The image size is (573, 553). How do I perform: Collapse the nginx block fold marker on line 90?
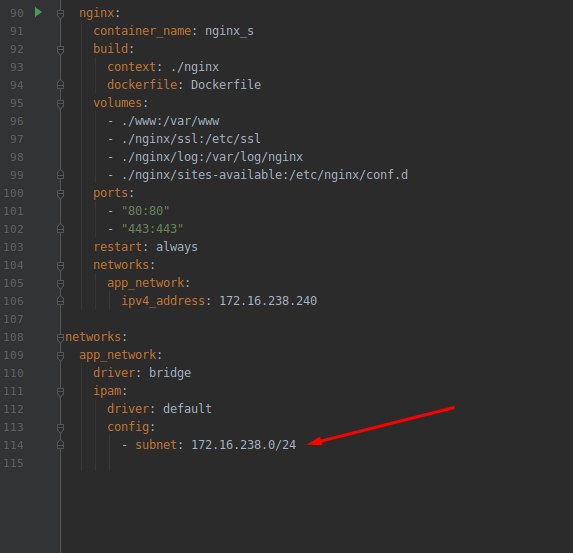point(61,14)
